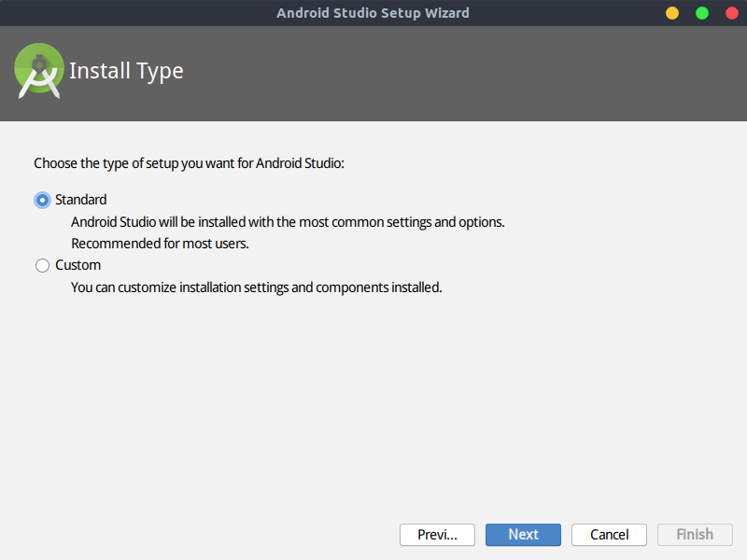Click the Install Type heading

tap(126, 70)
